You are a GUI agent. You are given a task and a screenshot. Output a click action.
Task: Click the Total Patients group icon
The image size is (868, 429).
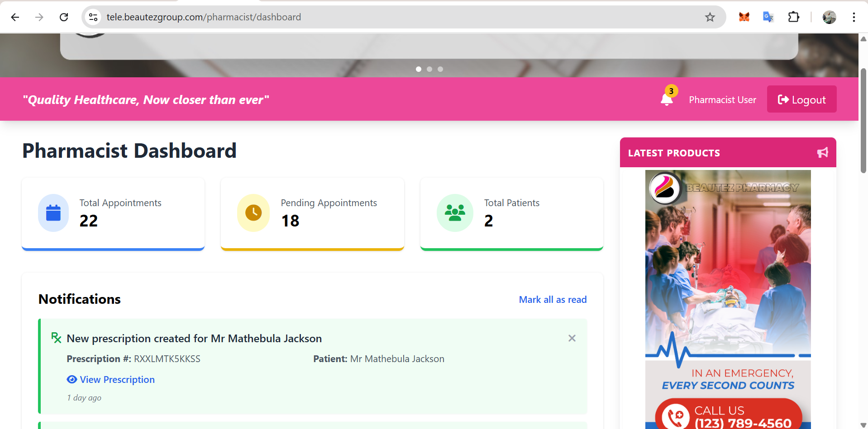pos(455,213)
